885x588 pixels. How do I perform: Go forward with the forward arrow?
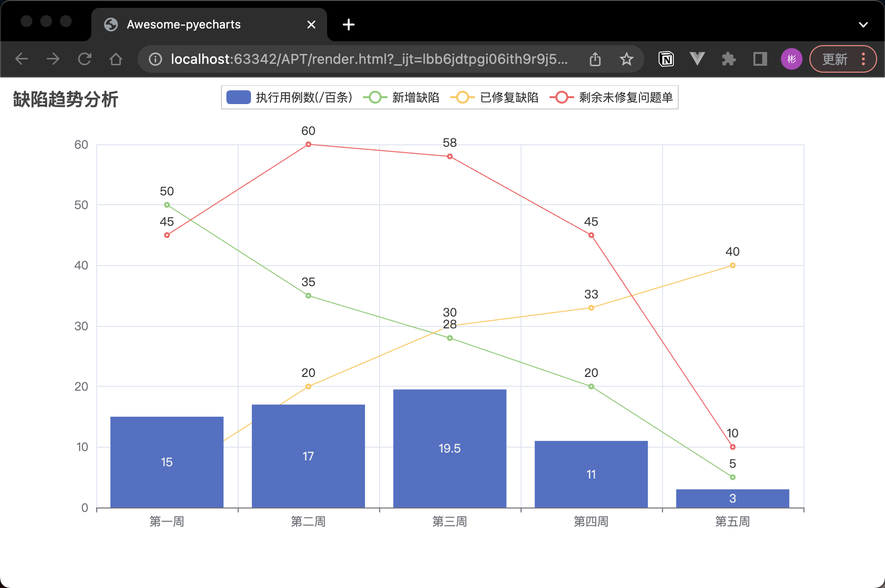tap(53, 59)
